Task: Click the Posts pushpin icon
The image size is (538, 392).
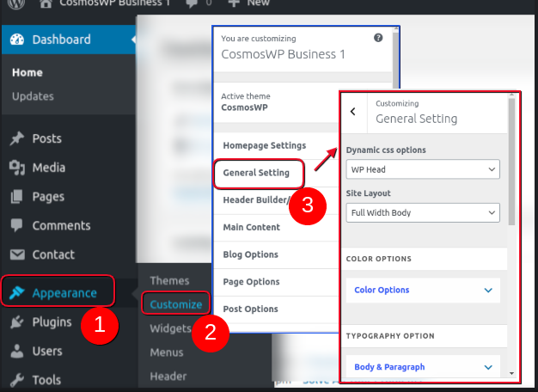Action: [17, 138]
